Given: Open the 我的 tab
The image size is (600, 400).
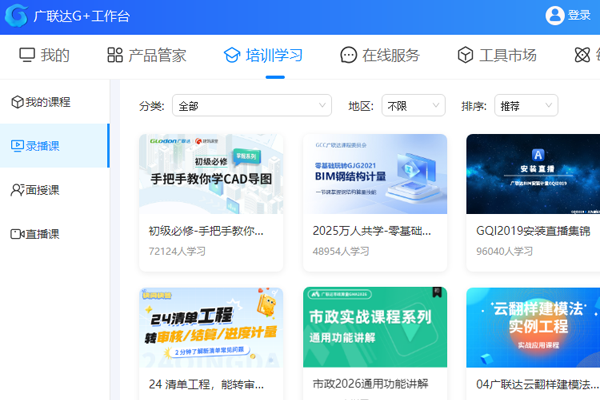Looking at the screenshot, I should [44, 55].
